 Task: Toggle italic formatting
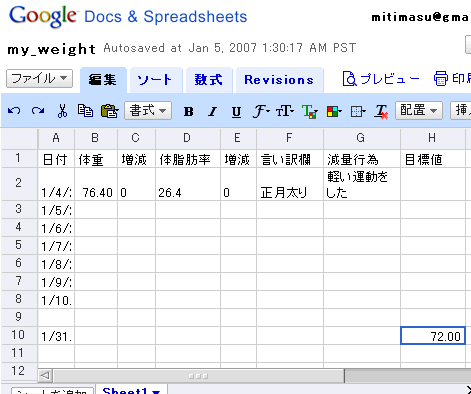pos(212,112)
